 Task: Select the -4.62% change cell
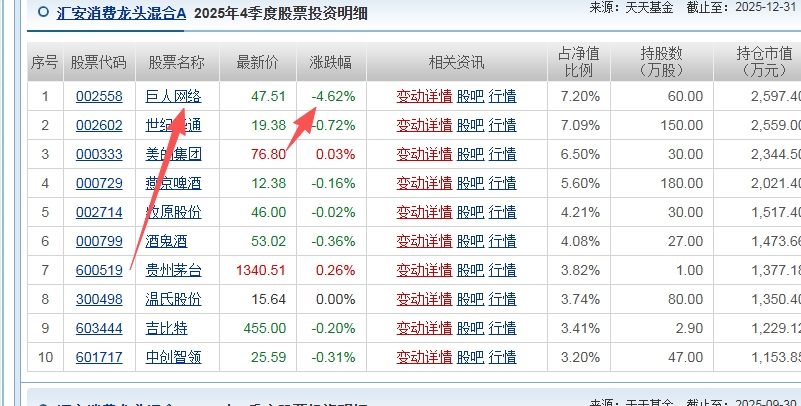332,96
